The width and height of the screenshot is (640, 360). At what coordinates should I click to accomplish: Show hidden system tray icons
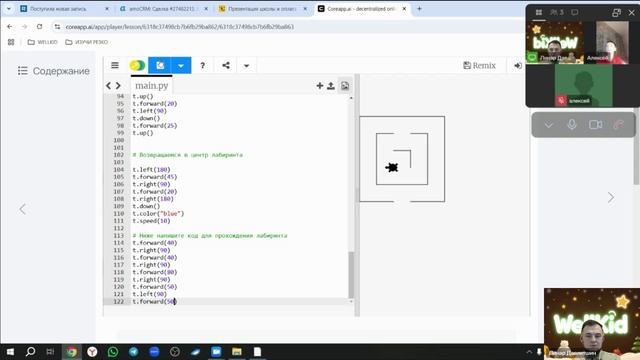[x=529, y=351]
